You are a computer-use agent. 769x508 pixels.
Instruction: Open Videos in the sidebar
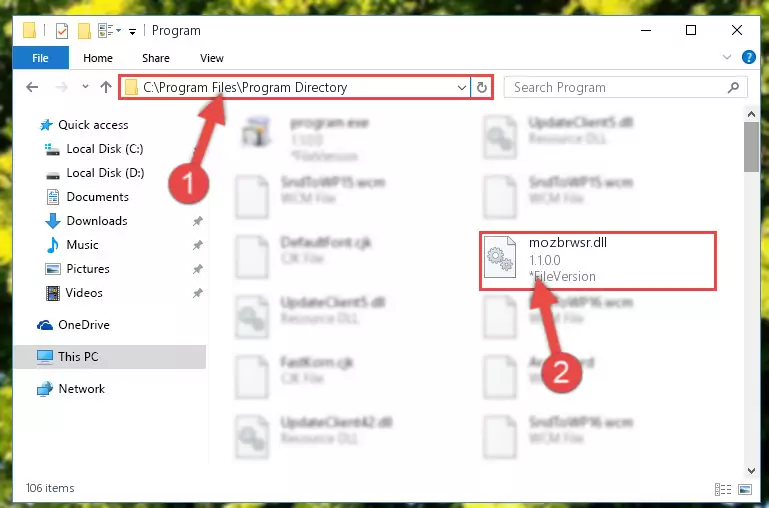84,293
